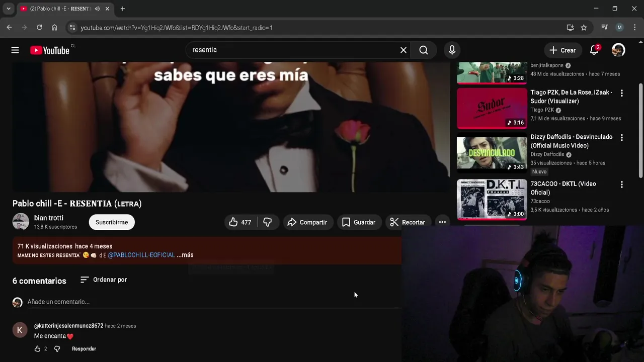This screenshot has width=644, height=362.
Task: Go back with the browser back arrow
Action: point(9,28)
